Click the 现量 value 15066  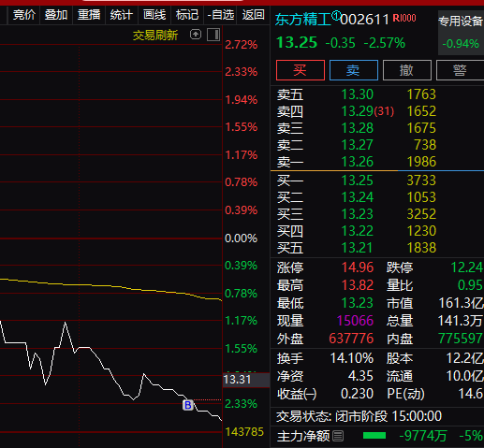(x=355, y=321)
